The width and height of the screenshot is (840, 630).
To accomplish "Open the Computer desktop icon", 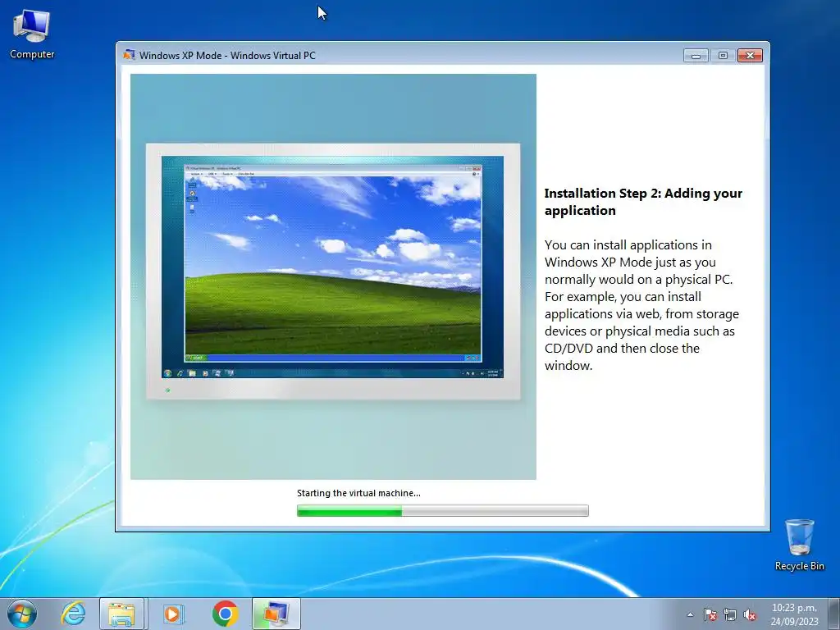I will pos(32,34).
